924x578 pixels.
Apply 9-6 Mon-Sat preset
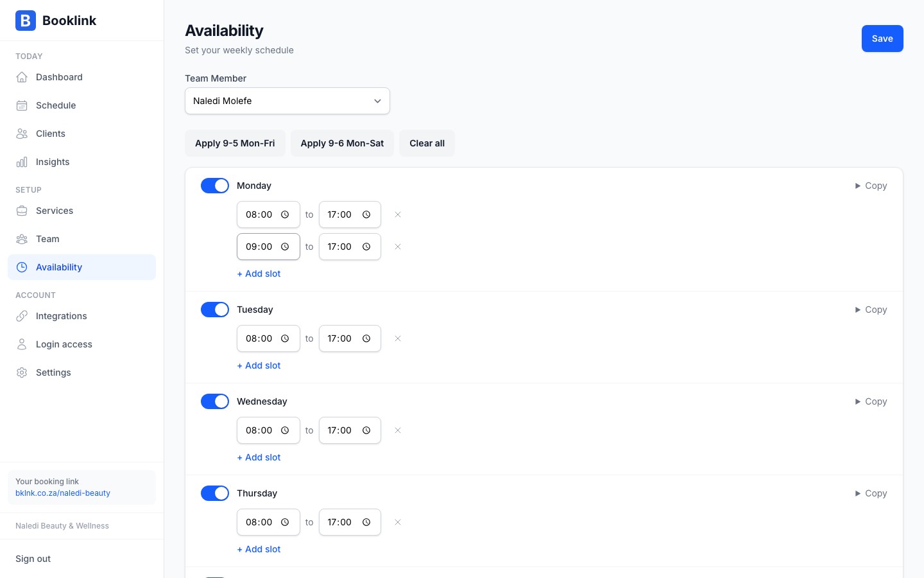pos(342,143)
